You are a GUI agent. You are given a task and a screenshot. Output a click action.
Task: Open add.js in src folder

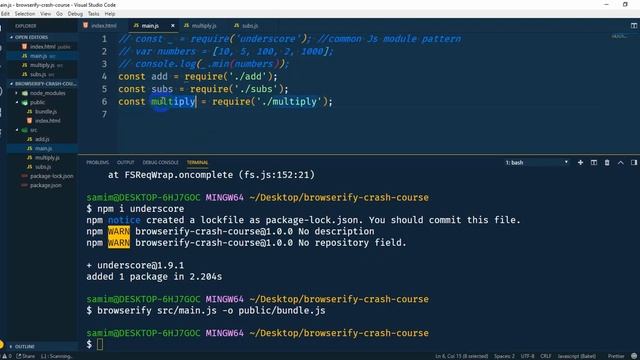tap(42, 139)
